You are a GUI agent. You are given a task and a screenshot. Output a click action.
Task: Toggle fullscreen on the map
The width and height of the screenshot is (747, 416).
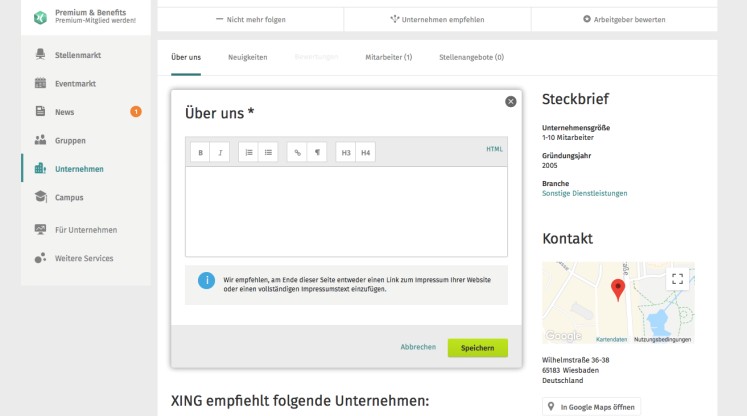click(677, 280)
